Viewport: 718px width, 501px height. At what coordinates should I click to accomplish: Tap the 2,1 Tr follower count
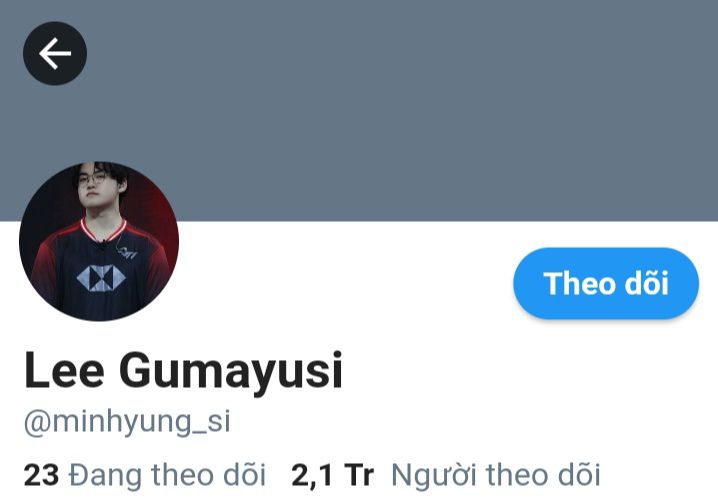[332, 475]
